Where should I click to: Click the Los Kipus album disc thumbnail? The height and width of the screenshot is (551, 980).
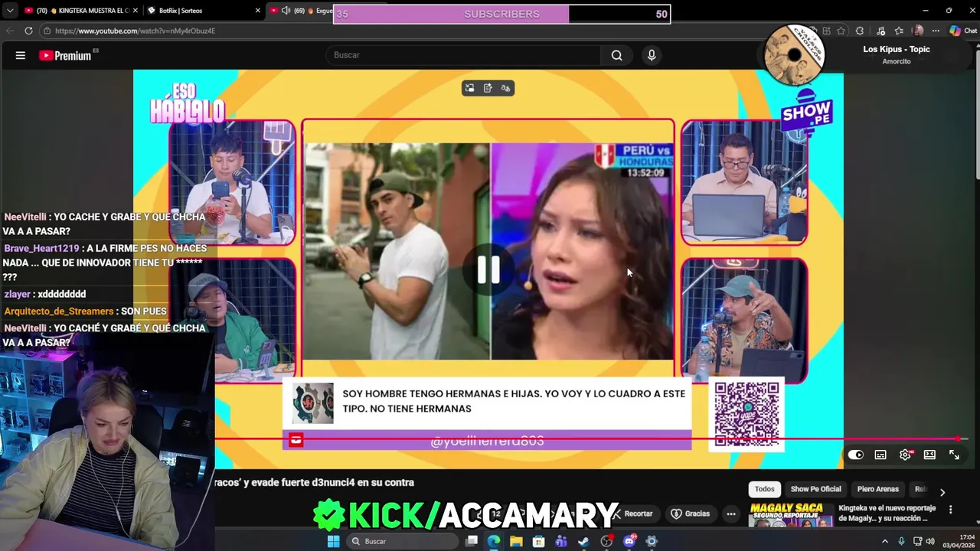[794, 55]
